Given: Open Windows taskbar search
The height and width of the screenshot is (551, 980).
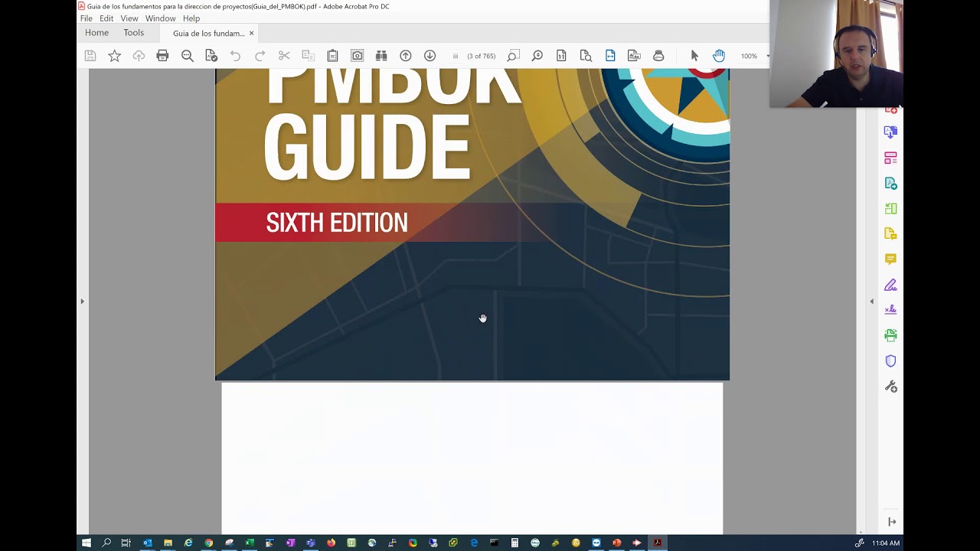Looking at the screenshot, I should (106, 543).
